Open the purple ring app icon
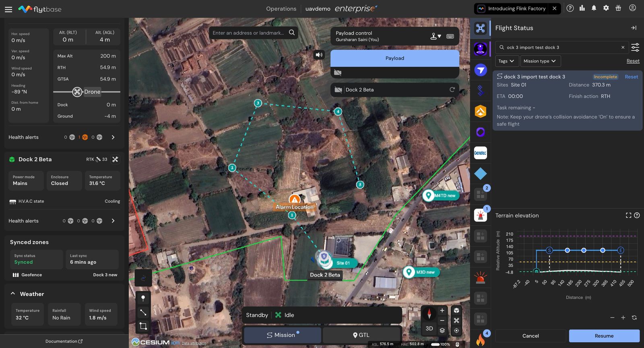644x348 pixels. point(481,132)
